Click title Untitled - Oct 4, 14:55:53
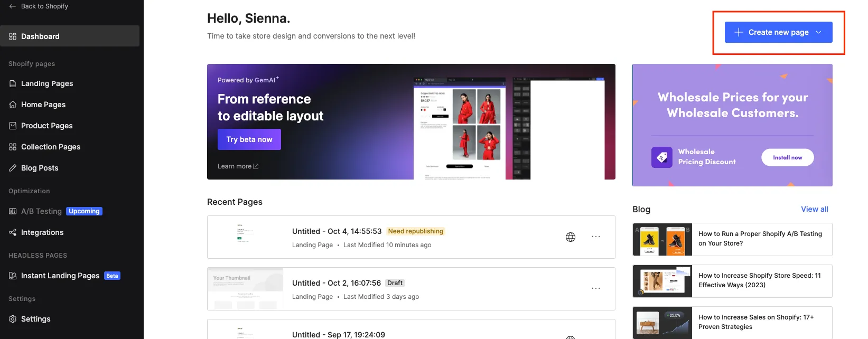Image resolution: width=868 pixels, height=339 pixels. (337, 231)
